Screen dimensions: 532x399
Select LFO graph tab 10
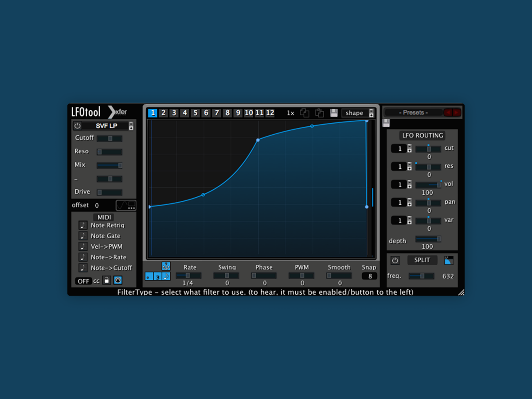[249, 113]
